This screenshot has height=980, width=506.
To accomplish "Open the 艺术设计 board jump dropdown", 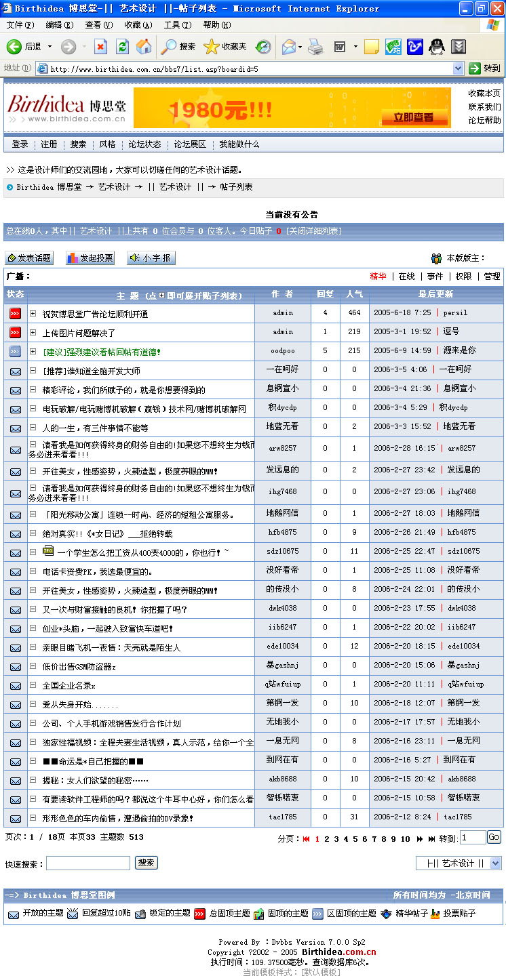I will [x=495, y=863].
